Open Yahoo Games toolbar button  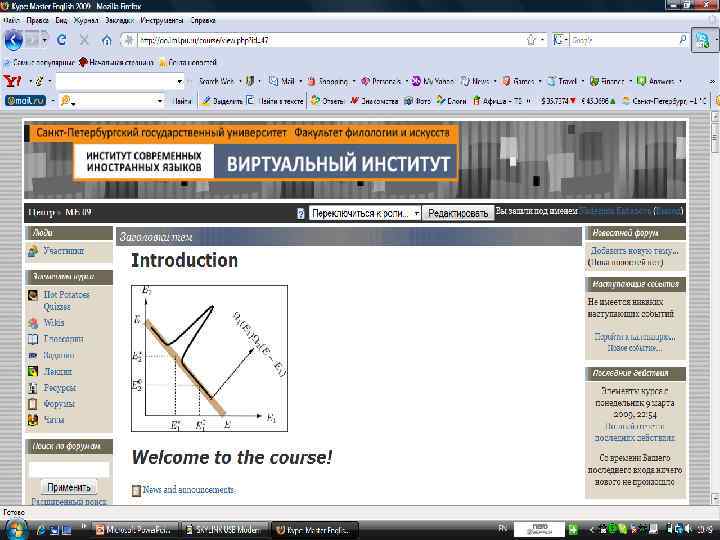tap(518, 81)
